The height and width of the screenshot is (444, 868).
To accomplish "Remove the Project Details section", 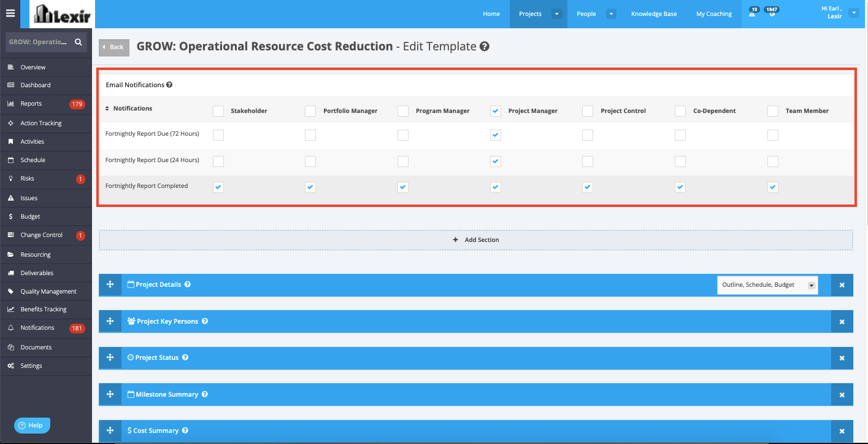I will [842, 285].
